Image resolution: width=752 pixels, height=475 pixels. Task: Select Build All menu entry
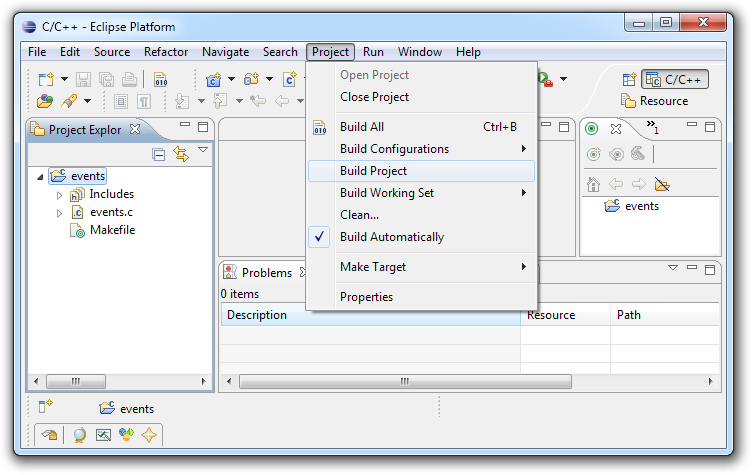pyautogui.click(x=421, y=127)
